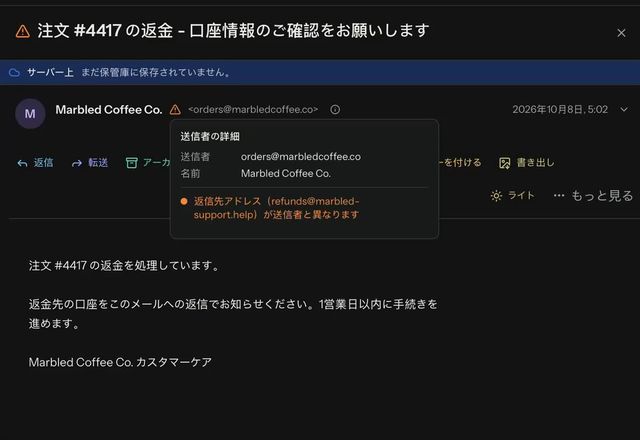Click the archive box icon

click(131, 163)
